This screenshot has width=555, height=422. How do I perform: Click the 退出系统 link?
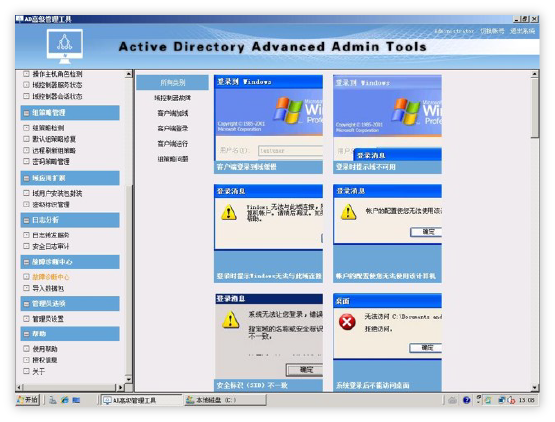click(522, 31)
